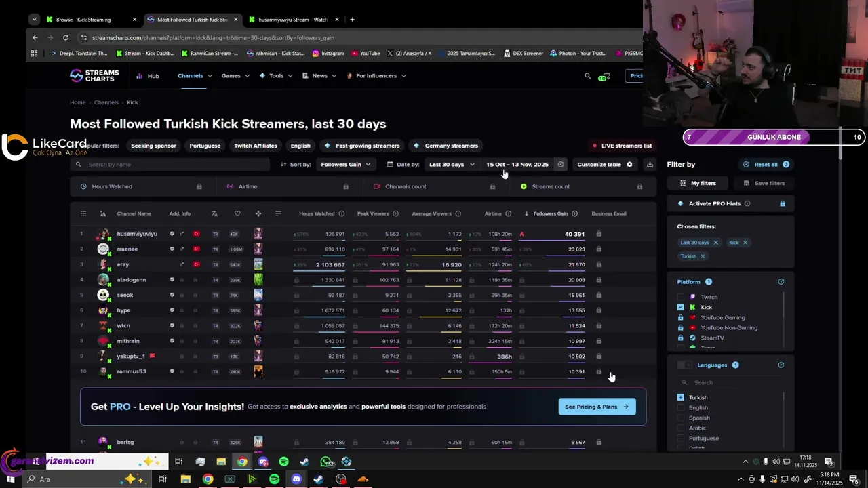Click the Languages search field

(x=731, y=382)
